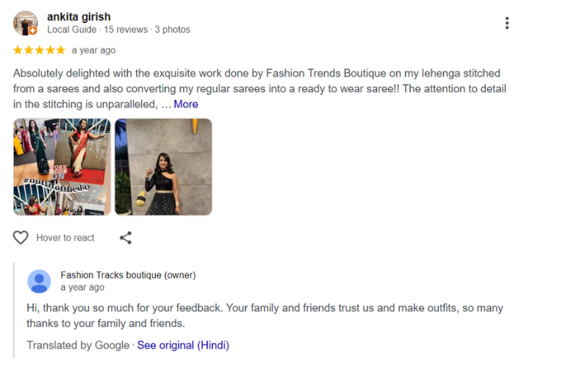Click the Hover to react label
588x368 pixels.
(x=65, y=238)
